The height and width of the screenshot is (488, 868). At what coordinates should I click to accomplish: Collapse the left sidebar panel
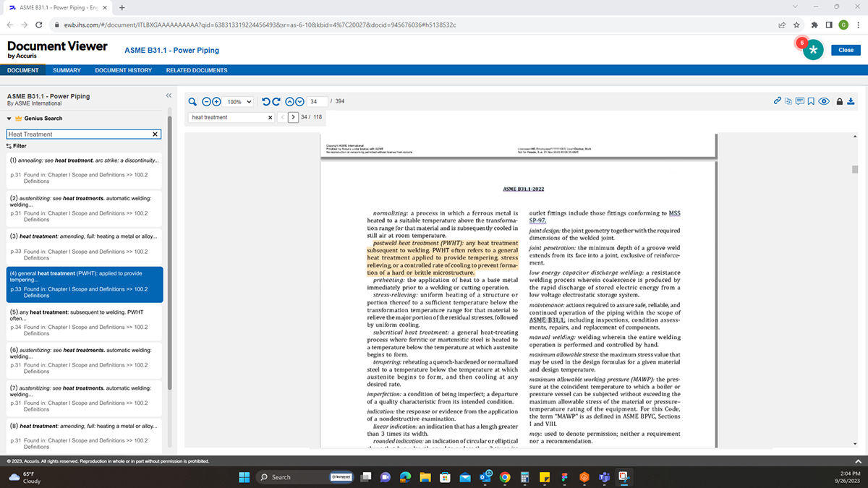click(x=169, y=95)
